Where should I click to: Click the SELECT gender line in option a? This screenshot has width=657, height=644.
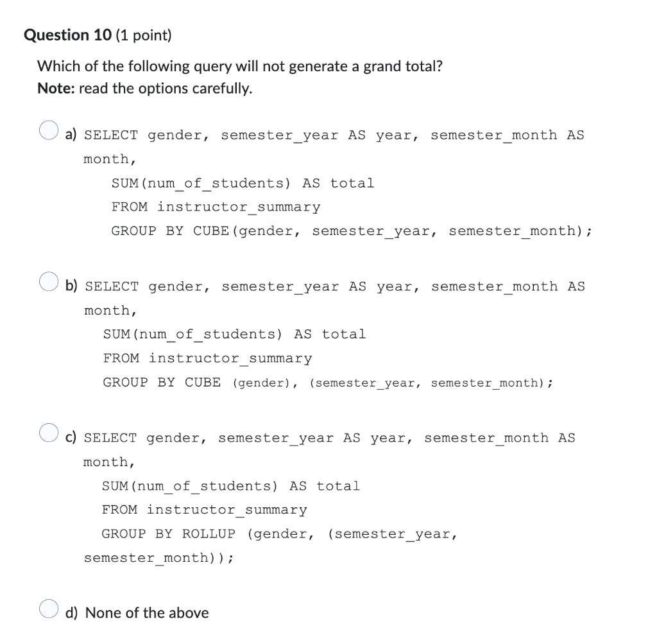(334, 135)
